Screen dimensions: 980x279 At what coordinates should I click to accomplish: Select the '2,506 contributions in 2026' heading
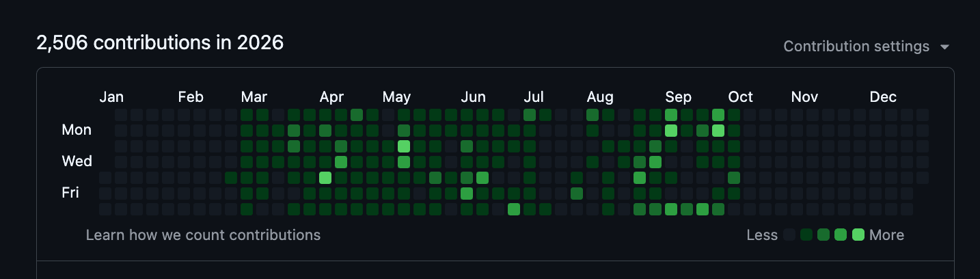click(x=160, y=43)
